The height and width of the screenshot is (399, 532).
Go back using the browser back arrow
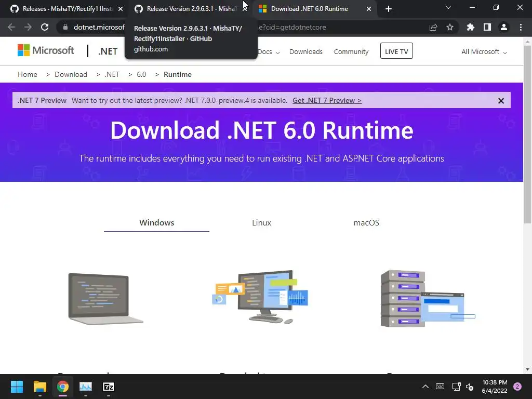pos(11,27)
